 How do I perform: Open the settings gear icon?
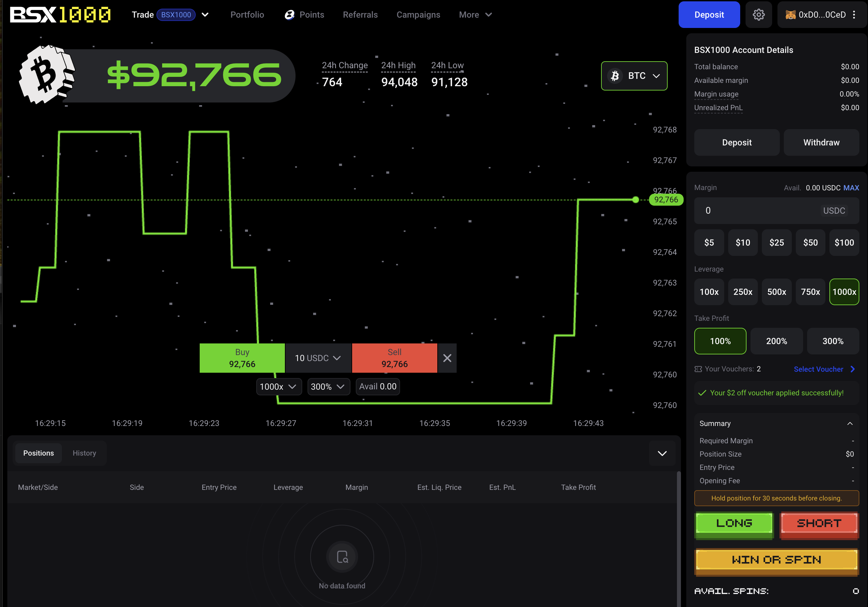pos(759,15)
